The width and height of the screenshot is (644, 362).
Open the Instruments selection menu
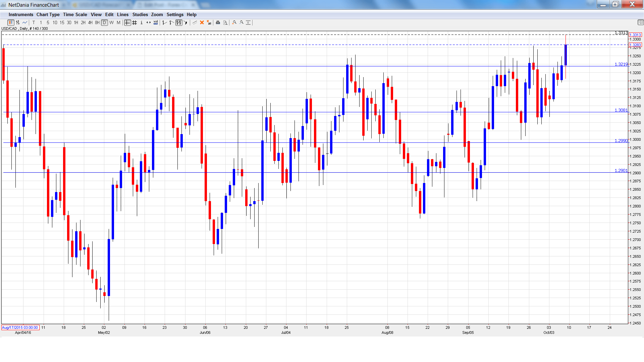point(21,14)
